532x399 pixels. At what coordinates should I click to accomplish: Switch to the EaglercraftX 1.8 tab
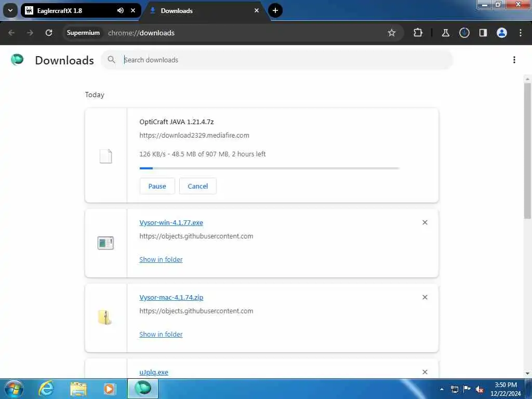pyautogui.click(x=81, y=10)
